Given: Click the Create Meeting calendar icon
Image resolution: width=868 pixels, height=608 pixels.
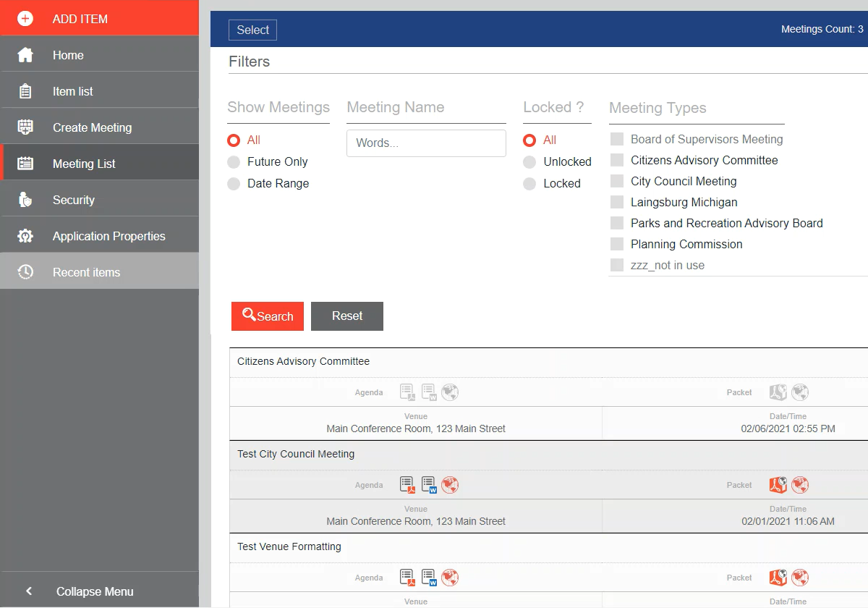Looking at the screenshot, I should (x=25, y=127).
